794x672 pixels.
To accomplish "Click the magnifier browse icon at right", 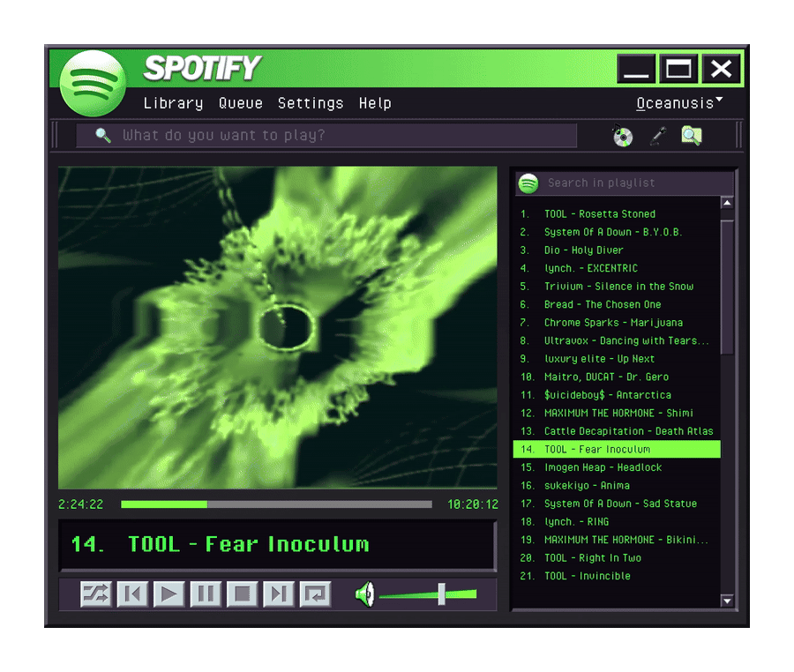I will tap(691, 136).
